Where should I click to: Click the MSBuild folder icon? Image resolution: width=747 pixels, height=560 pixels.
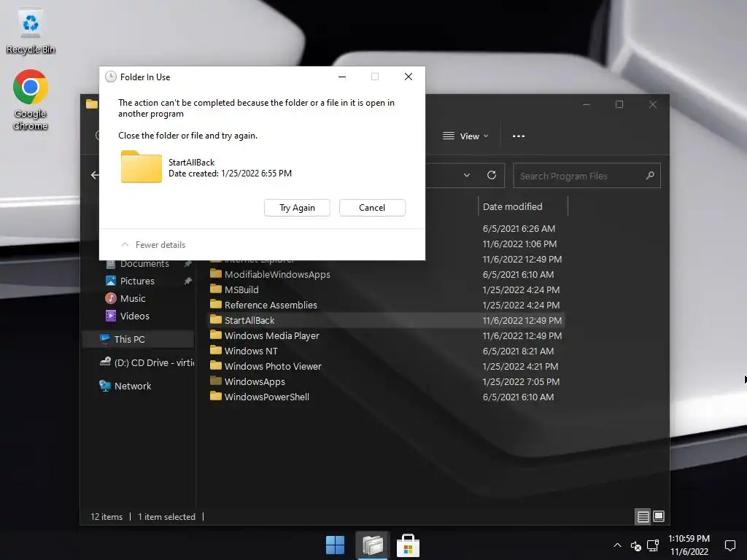[x=216, y=289]
